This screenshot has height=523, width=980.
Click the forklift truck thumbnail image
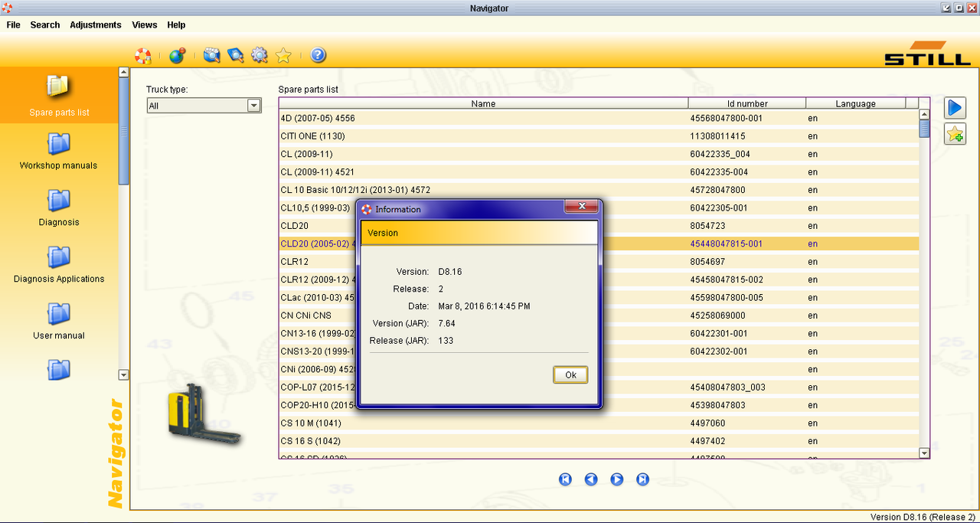coord(204,414)
